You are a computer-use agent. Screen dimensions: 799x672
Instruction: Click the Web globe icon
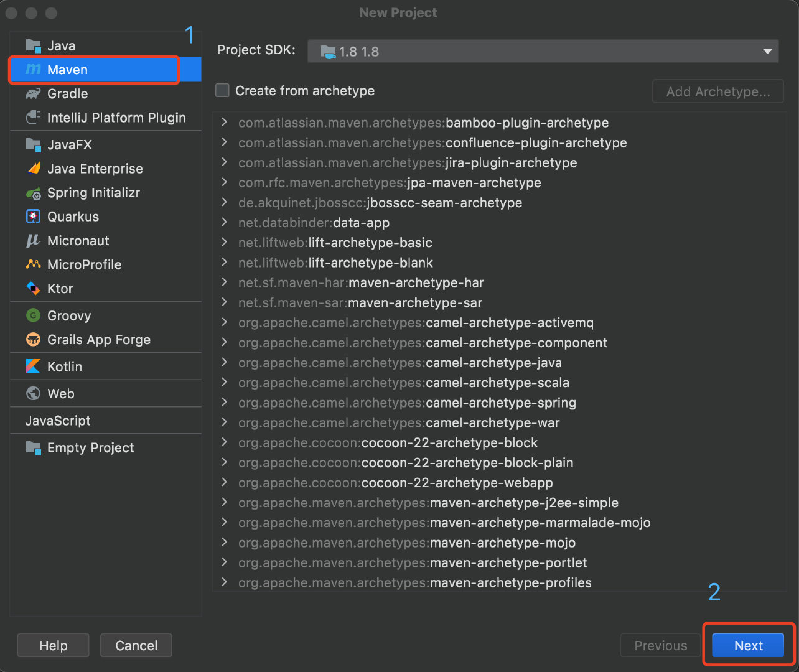pos(33,394)
